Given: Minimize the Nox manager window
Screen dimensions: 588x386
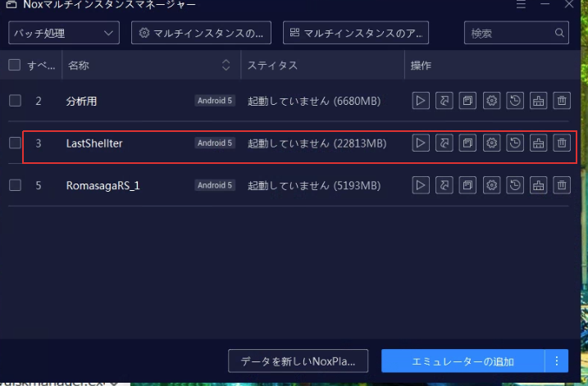Looking at the screenshot, I should (545, 4).
